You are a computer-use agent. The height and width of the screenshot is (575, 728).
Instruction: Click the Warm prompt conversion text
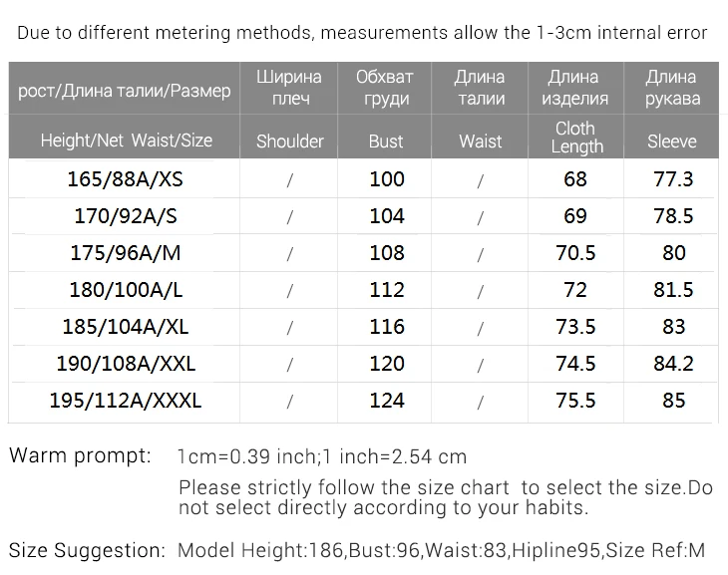[322, 456]
